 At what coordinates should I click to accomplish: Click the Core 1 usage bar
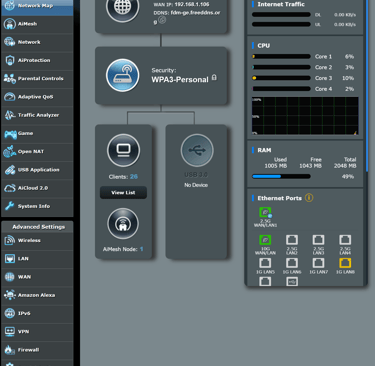(x=281, y=57)
